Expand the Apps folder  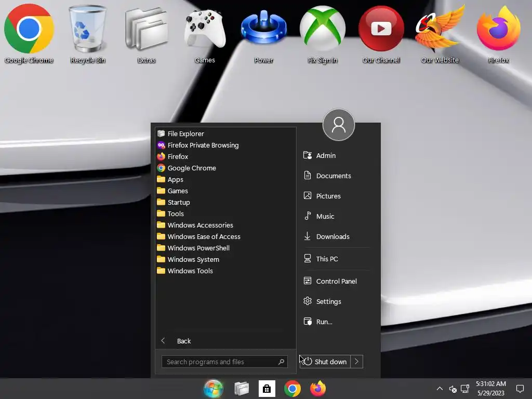pyautogui.click(x=225, y=179)
